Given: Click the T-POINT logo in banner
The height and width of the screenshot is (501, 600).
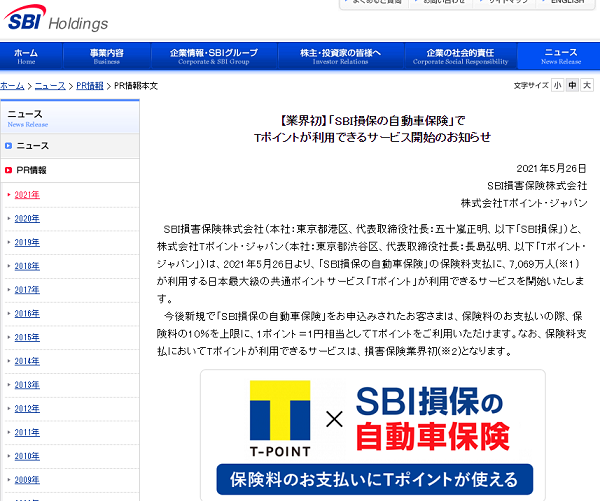Looking at the screenshot, I should pos(280,419).
